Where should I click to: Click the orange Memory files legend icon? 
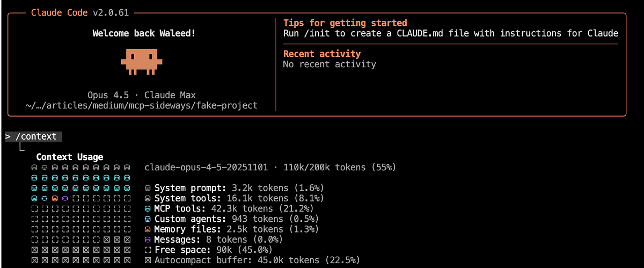coord(148,229)
